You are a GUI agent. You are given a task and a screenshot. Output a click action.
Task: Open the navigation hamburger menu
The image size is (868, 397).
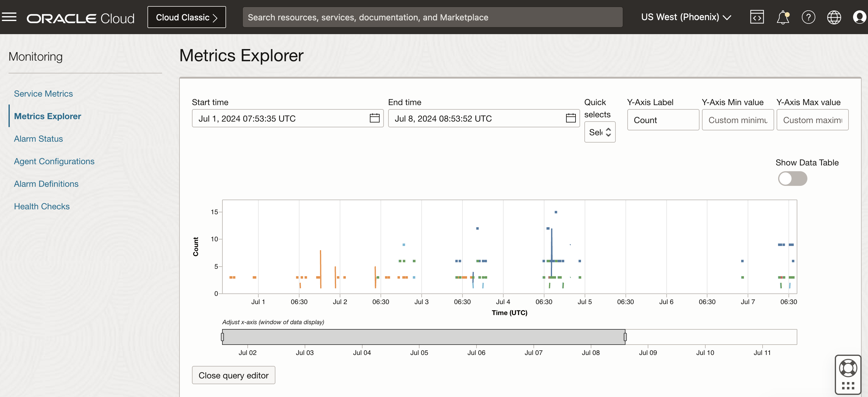pyautogui.click(x=9, y=17)
